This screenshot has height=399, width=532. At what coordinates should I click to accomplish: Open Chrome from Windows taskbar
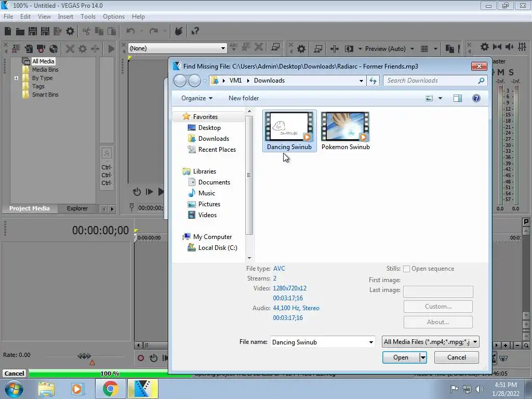110,389
